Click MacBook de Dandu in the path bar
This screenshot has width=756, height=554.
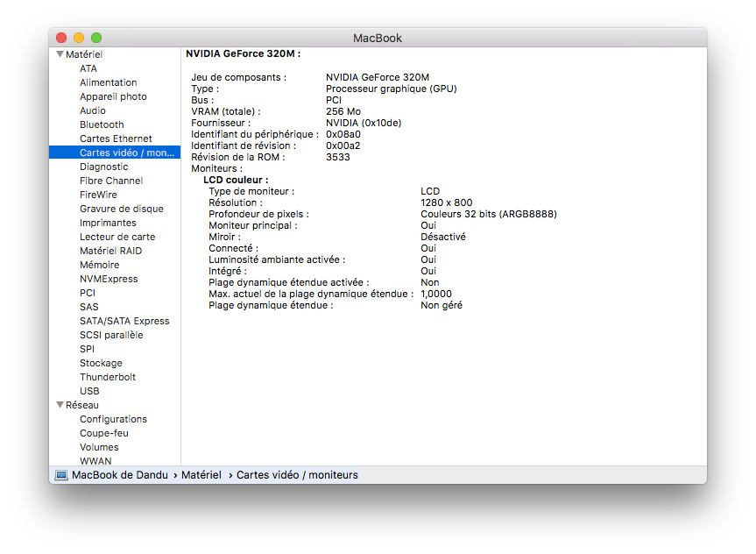point(120,475)
